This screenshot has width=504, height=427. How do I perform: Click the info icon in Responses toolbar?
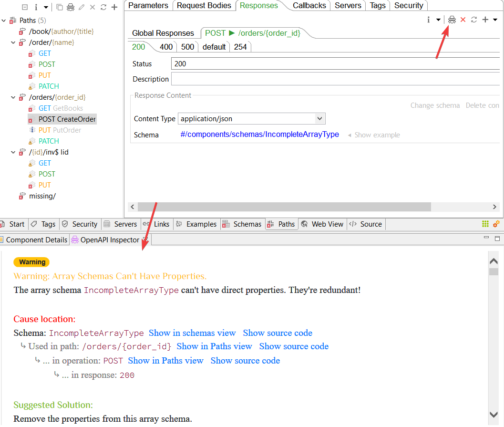pyautogui.click(x=428, y=20)
